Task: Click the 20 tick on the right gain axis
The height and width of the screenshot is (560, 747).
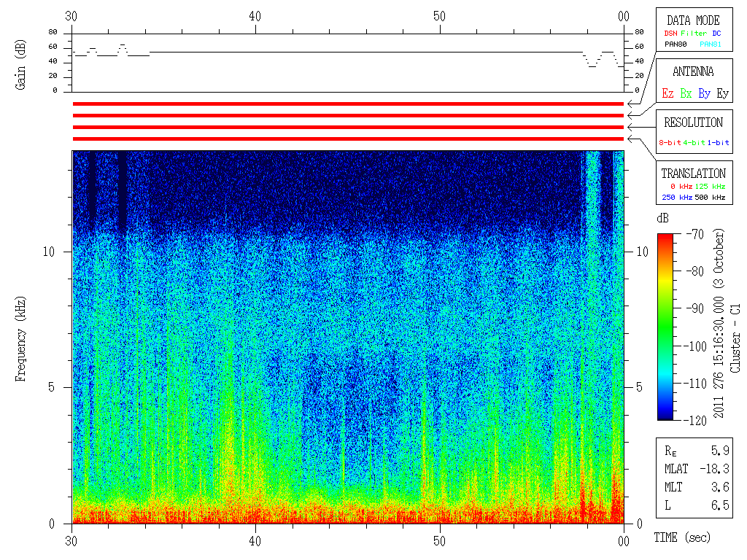Action: (639, 75)
